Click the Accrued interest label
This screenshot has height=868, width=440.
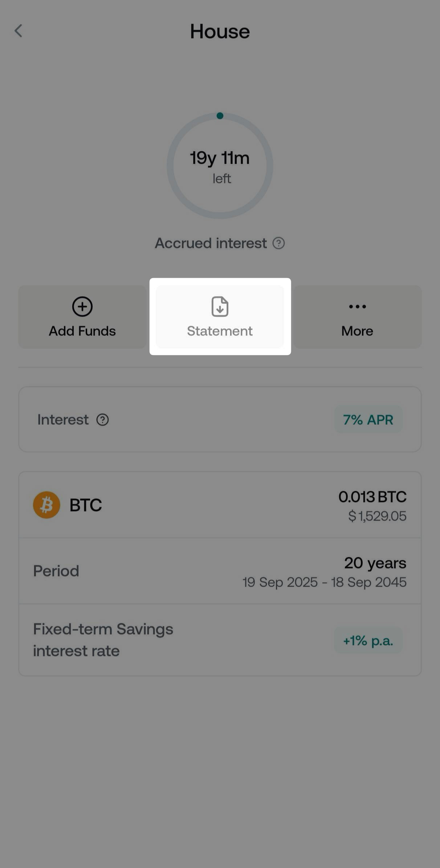click(211, 243)
